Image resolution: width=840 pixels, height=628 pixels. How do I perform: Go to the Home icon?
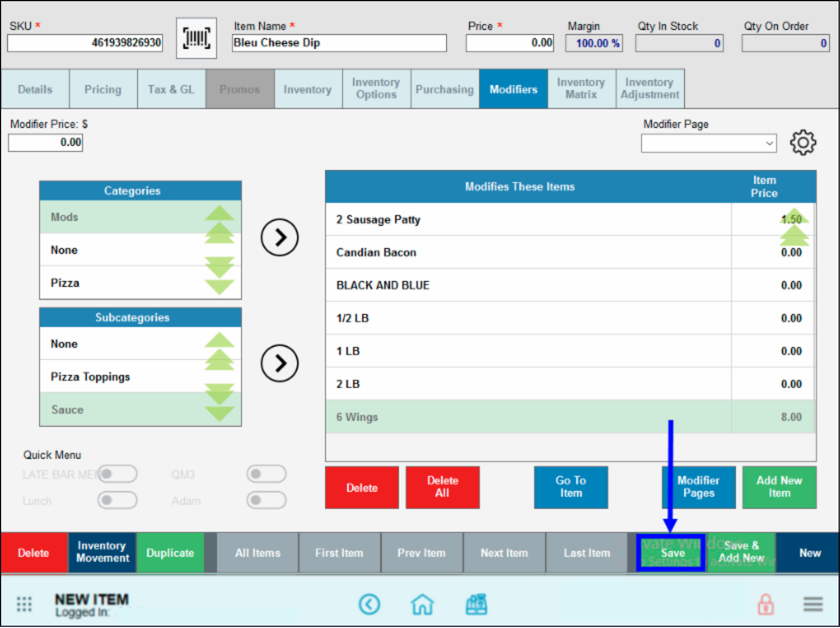pos(422,604)
